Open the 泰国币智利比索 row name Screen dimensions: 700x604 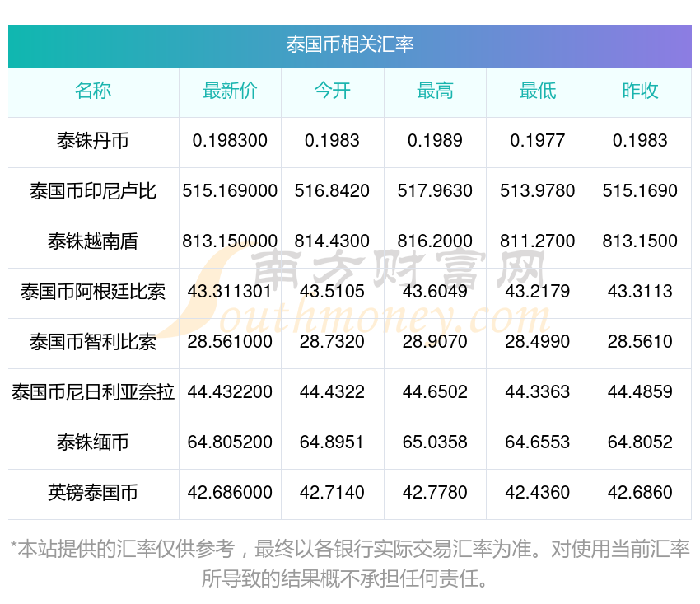click(x=93, y=342)
